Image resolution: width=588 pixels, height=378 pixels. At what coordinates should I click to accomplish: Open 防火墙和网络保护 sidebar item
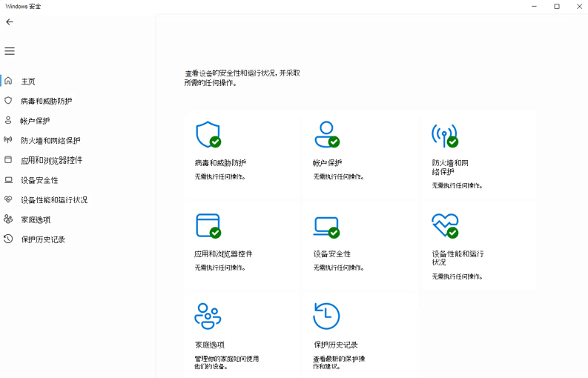(50, 141)
